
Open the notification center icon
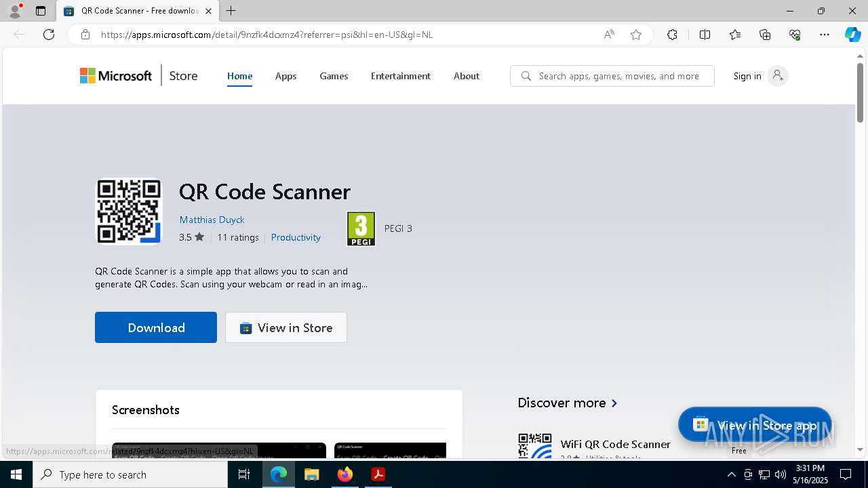click(846, 474)
